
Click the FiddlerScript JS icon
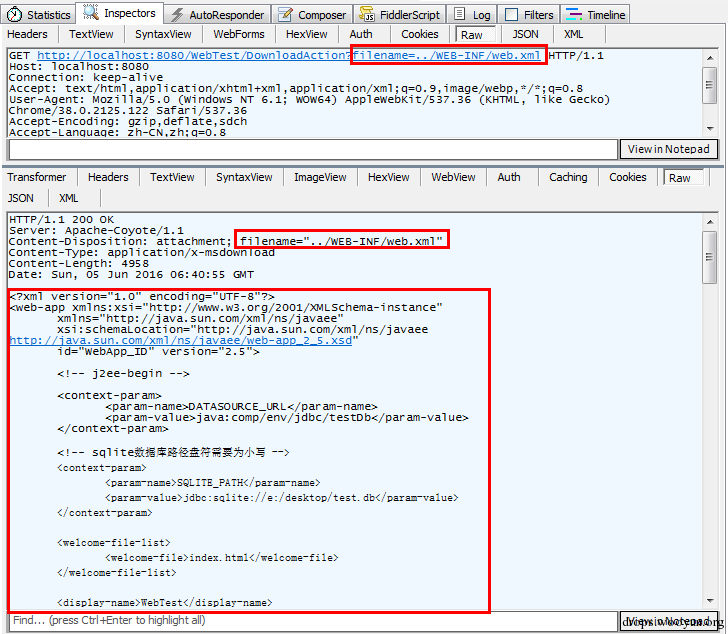coord(367,14)
